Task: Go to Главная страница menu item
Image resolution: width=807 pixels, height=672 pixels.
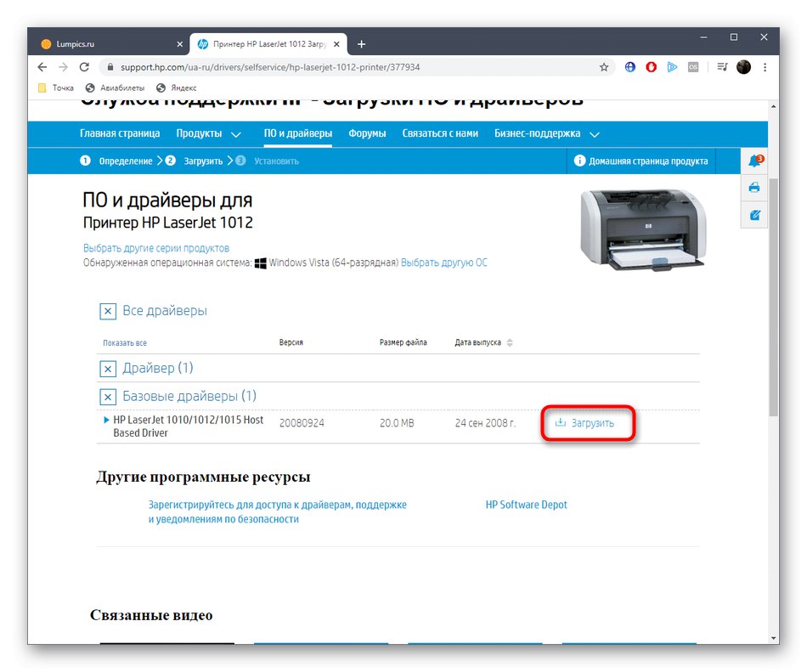Action: coord(120,133)
